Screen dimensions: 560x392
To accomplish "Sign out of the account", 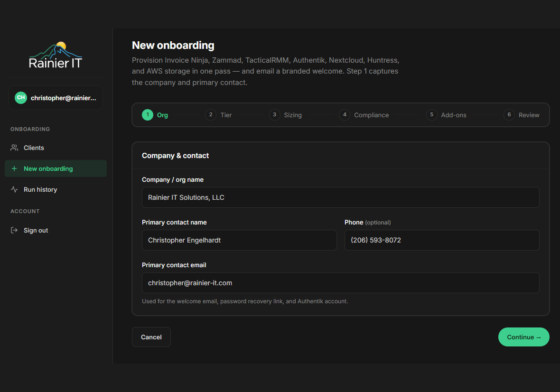I will [56, 230].
